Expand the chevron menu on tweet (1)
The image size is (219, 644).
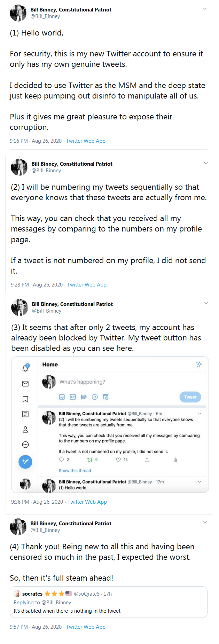pyautogui.click(x=205, y=9)
